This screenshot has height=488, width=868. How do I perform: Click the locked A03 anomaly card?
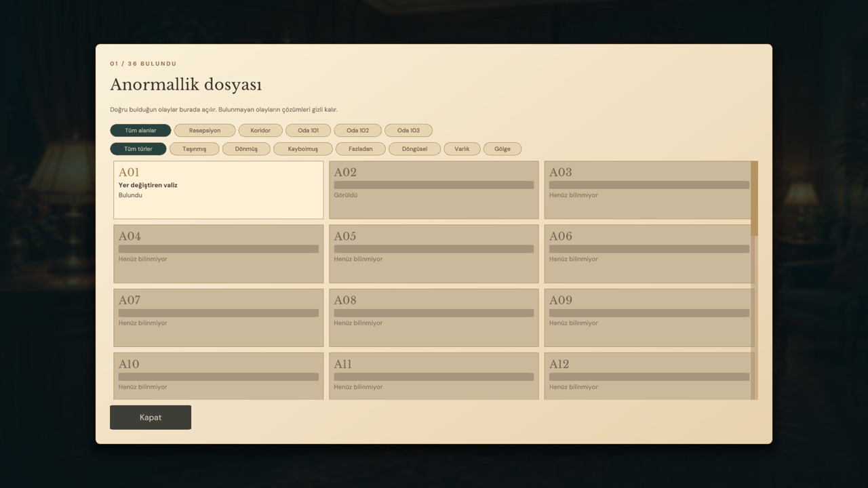click(648, 190)
